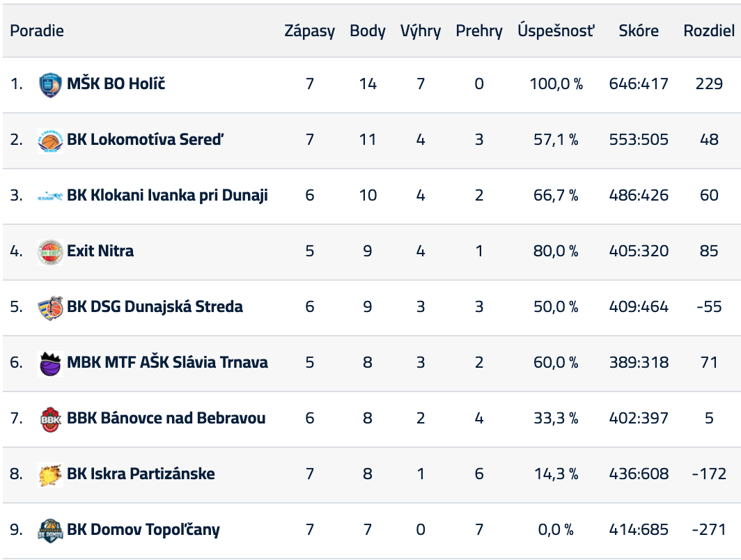Click the Slávia Trnava purple crown logo
Image resolution: width=741 pixels, height=560 pixels.
click(x=50, y=363)
